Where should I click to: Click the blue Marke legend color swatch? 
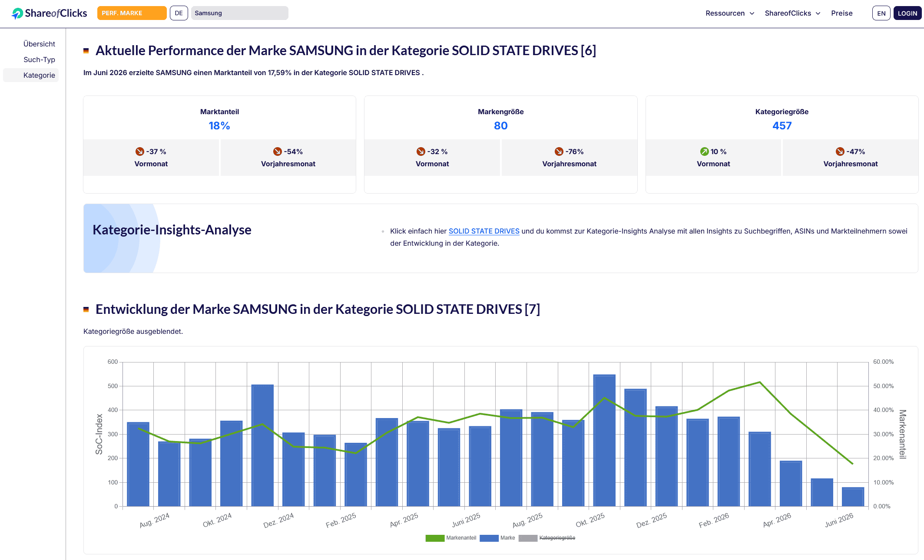[489, 538]
